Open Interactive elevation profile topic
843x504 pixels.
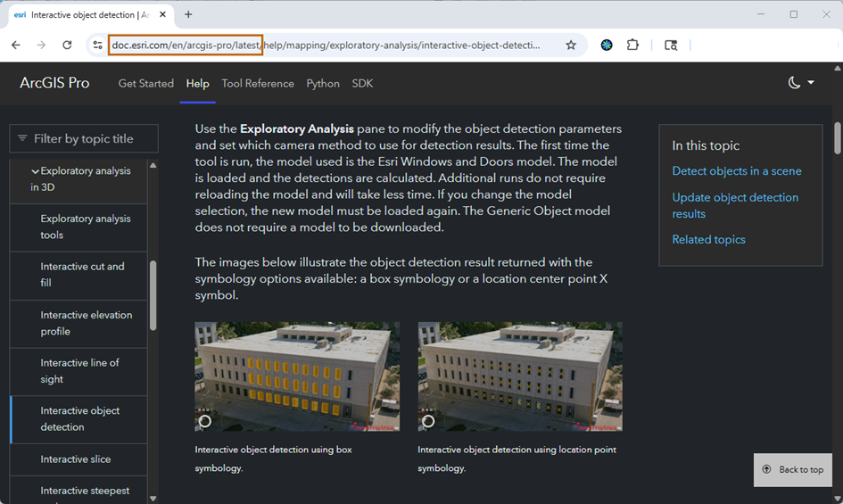pyautogui.click(x=79, y=323)
